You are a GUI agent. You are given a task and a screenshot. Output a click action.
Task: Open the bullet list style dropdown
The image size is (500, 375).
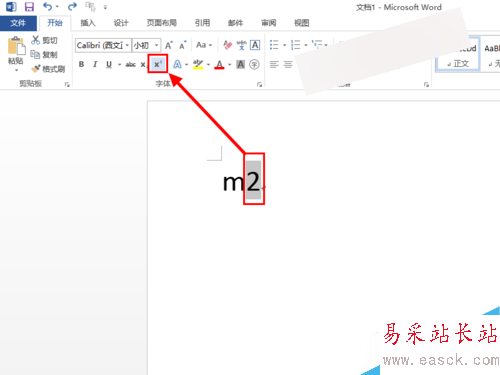[284, 45]
